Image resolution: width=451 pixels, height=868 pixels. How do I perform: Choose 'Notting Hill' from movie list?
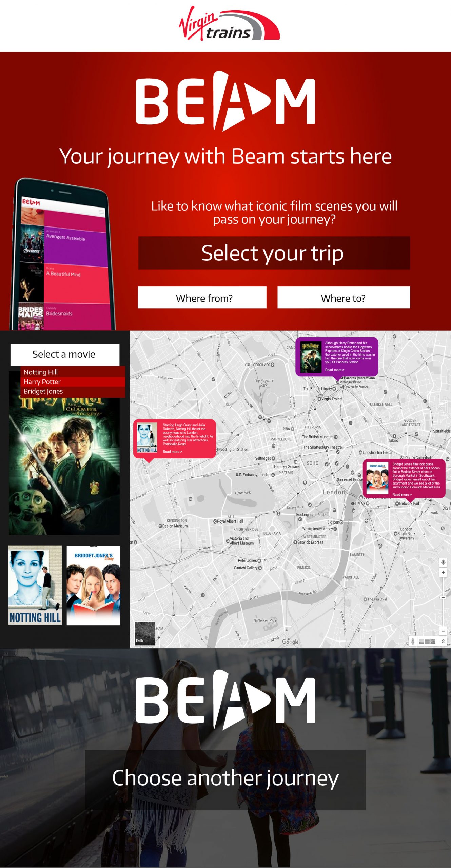click(x=73, y=372)
